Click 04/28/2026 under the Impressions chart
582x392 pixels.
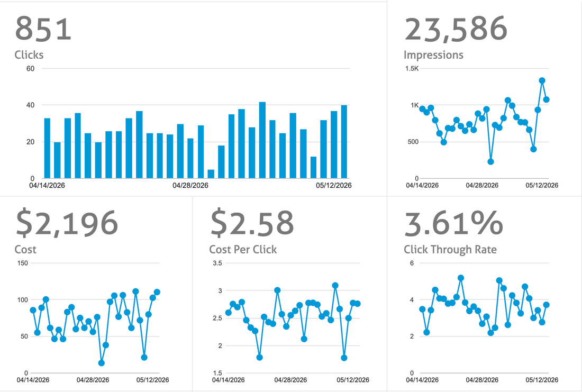pyautogui.click(x=482, y=185)
